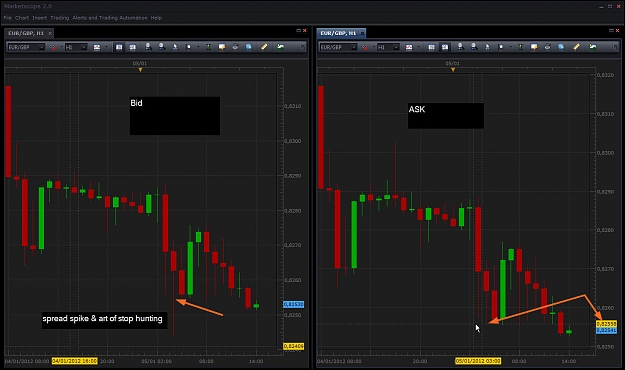Open the Help menu
Viewport: 625px width, 370px height.
156,18
